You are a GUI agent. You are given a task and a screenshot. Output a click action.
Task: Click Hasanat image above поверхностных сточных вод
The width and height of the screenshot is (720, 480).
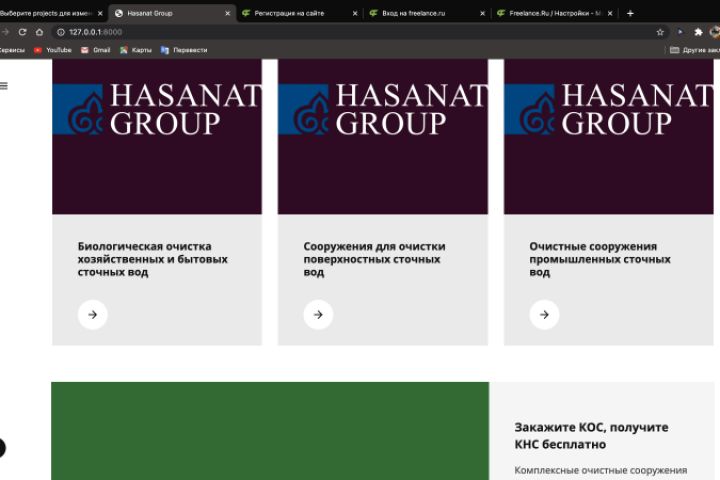[383, 136]
